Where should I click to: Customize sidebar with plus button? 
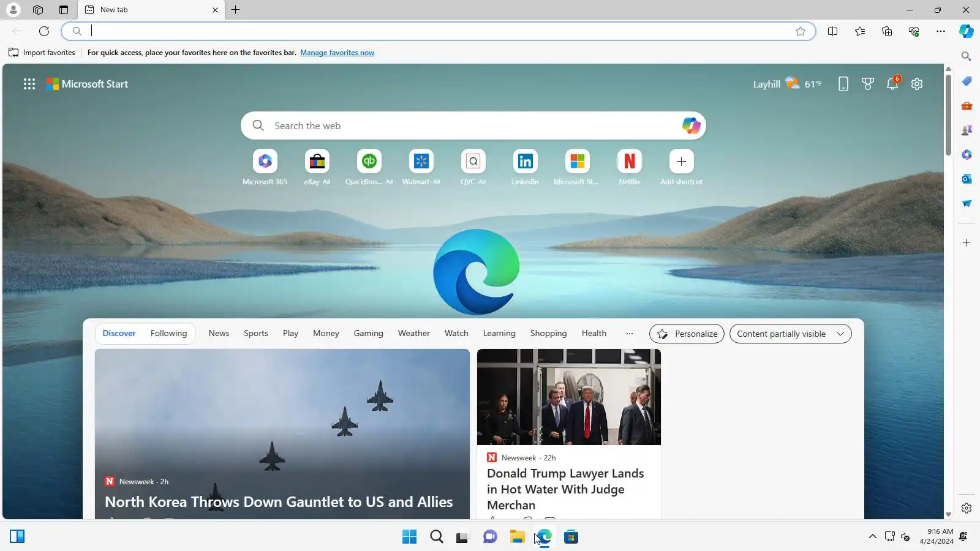coord(967,243)
